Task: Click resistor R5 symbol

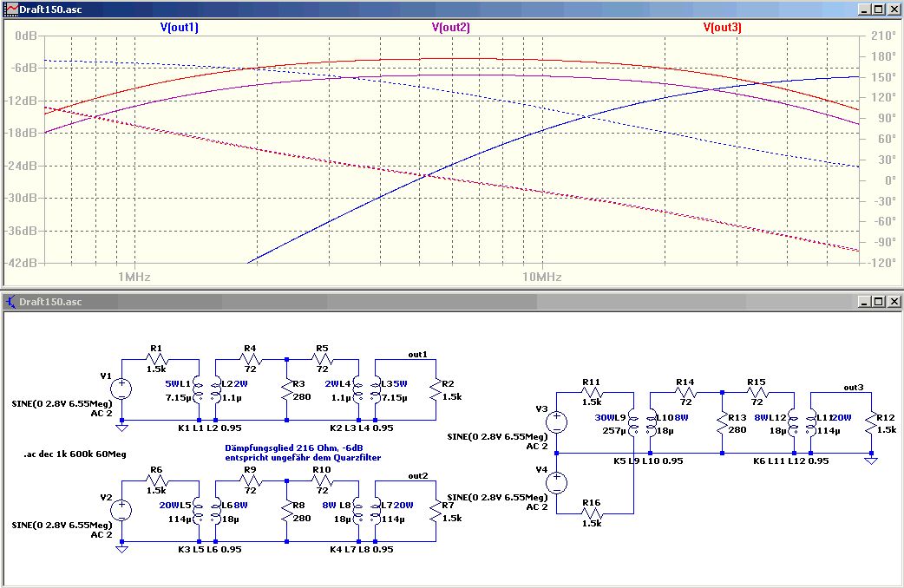Action: (322, 360)
